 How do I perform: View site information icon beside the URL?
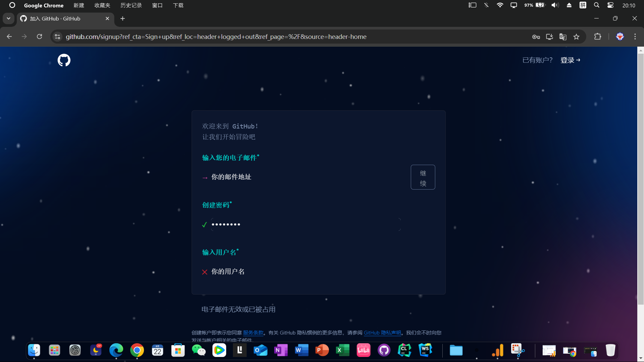pos(58,37)
